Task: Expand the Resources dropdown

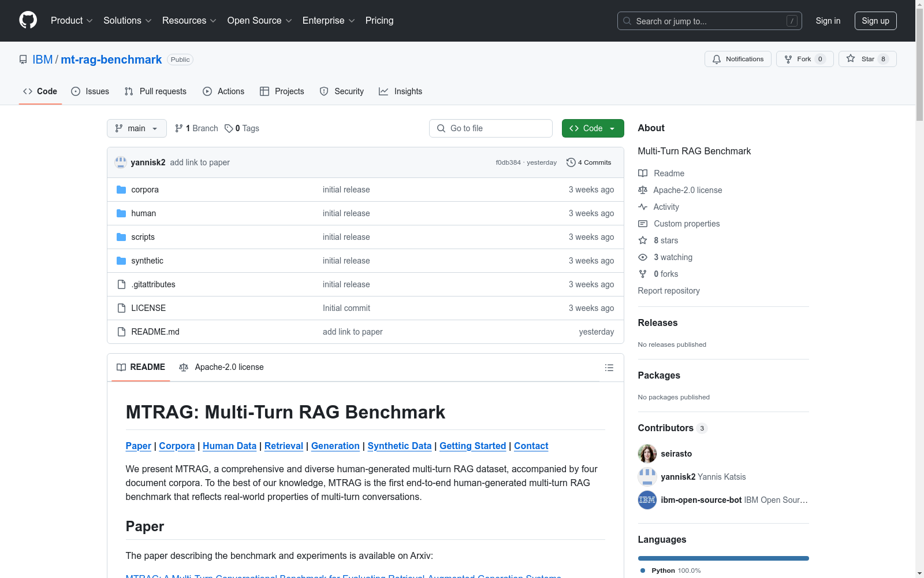Action: coord(189,20)
